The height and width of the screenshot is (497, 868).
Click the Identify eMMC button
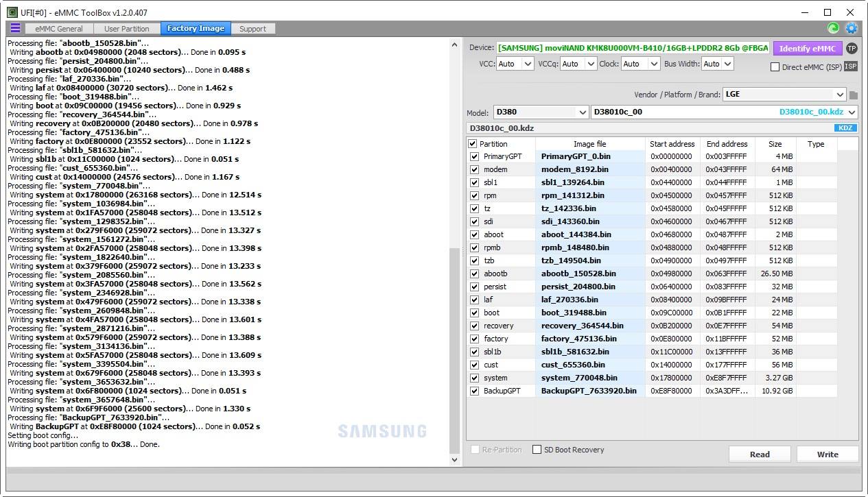point(808,48)
